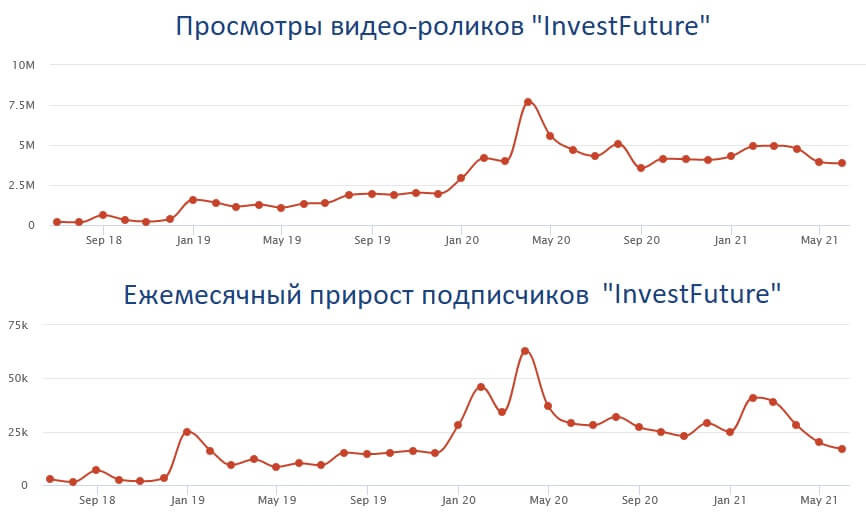The height and width of the screenshot is (529, 866).
Task: Click the Sep 18 label on views chart
Action: click(104, 240)
